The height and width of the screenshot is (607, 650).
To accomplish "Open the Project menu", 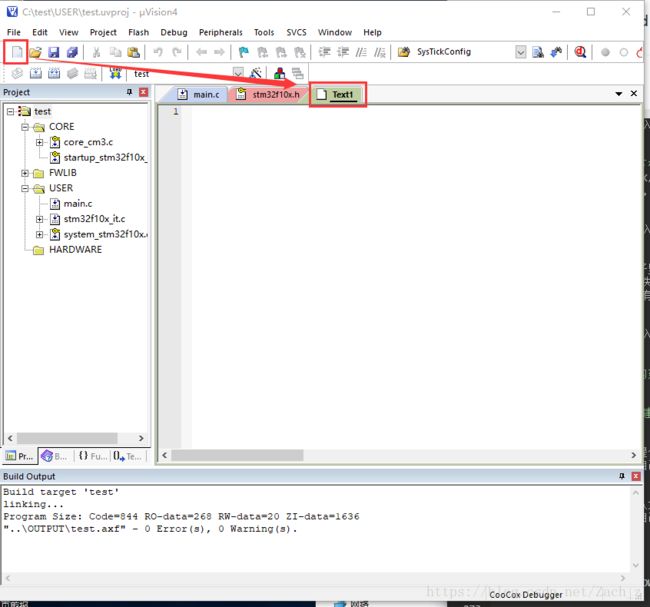I will [x=103, y=32].
